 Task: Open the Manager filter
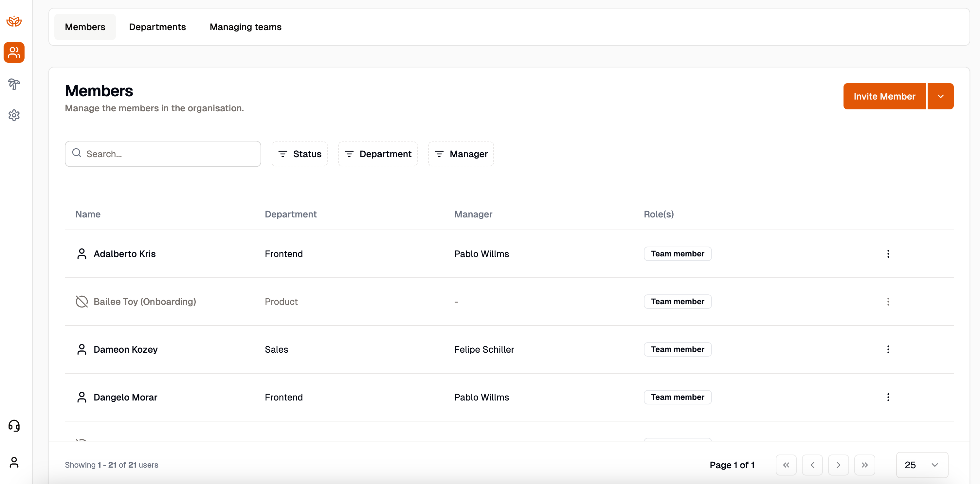(x=461, y=154)
